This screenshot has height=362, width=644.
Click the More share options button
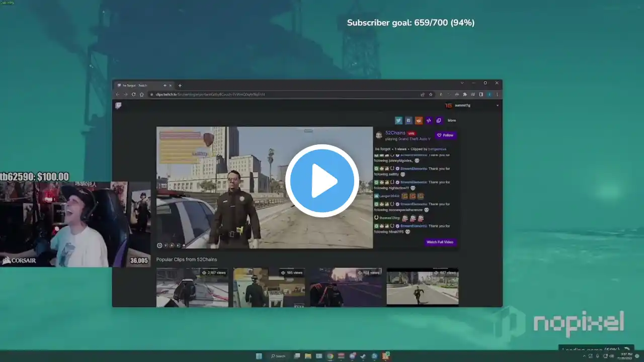(452, 121)
